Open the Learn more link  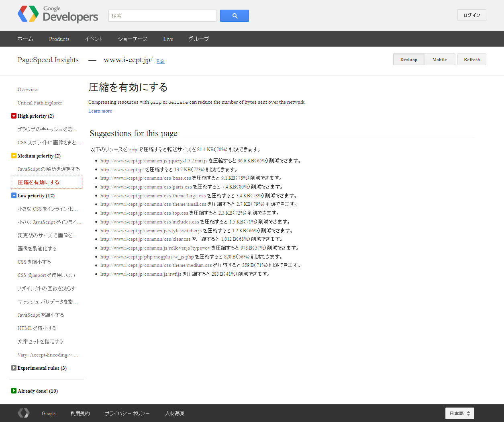[100, 111]
